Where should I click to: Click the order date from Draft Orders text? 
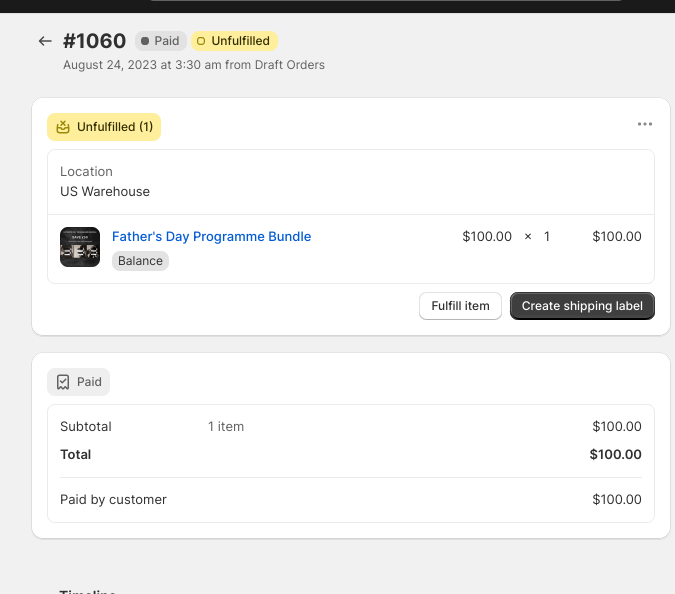pyautogui.click(x=193, y=65)
